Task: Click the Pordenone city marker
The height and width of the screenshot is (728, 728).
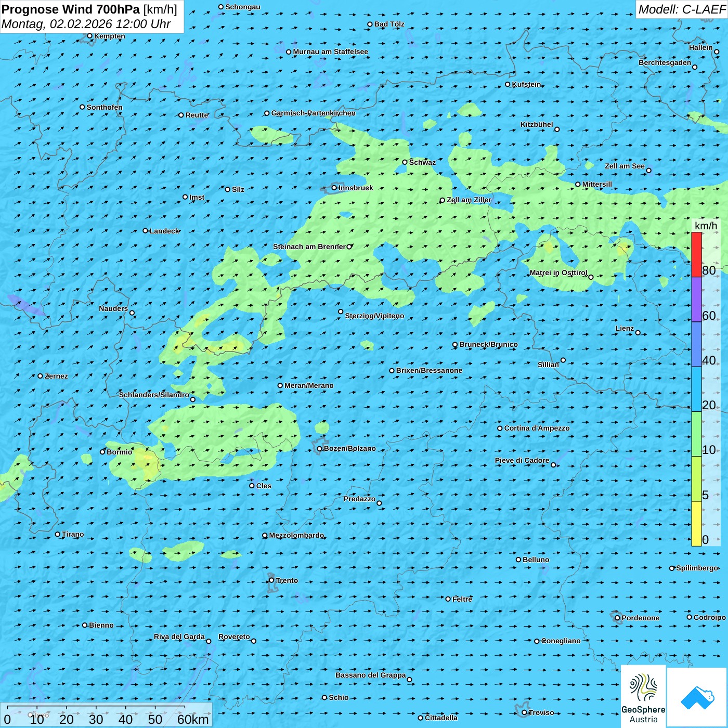Action: (x=617, y=618)
